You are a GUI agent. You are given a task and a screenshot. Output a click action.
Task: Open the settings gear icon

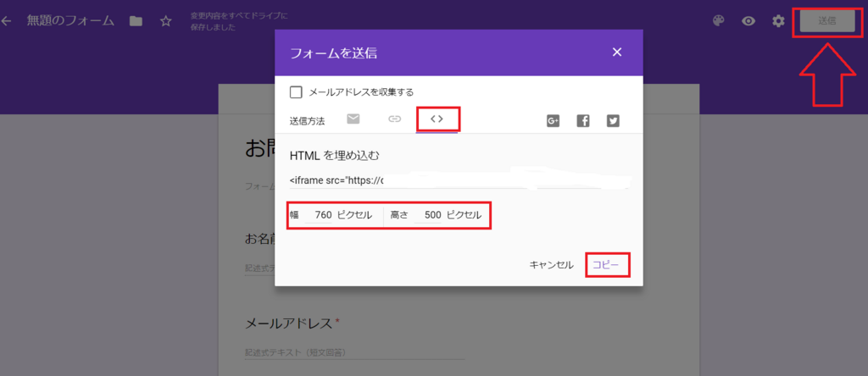pyautogui.click(x=778, y=21)
